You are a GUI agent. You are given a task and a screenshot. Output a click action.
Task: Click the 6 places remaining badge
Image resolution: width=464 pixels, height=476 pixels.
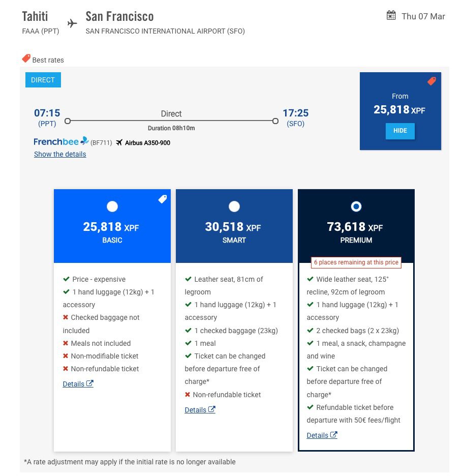pyautogui.click(x=356, y=262)
